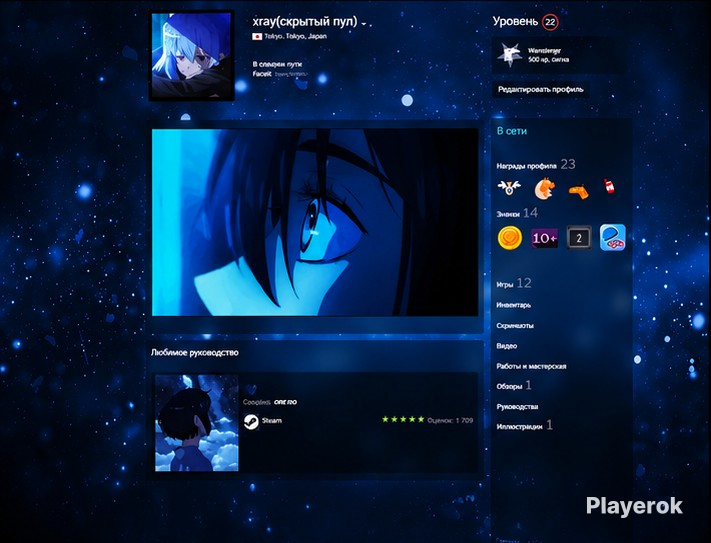
Task: Click the Tokyo, Tokyo, Japan location text
Action: coord(295,36)
